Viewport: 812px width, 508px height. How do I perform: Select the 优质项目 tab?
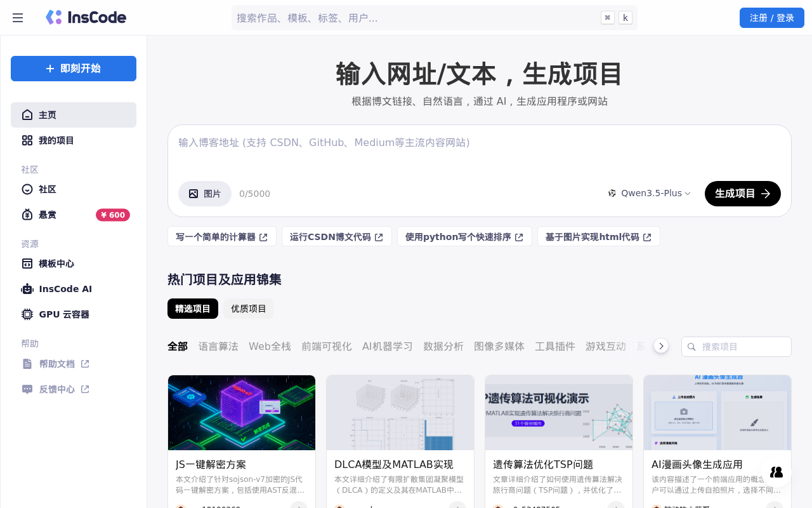[x=249, y=309]
